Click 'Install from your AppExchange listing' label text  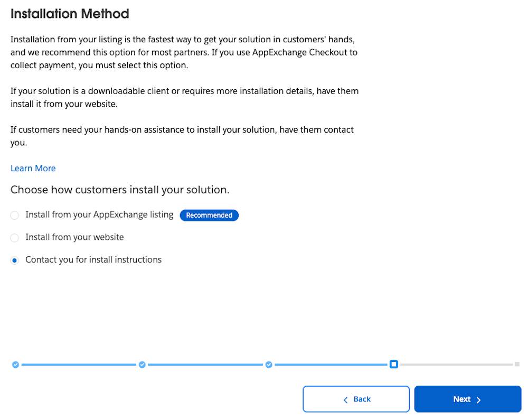tap(99, 215)
